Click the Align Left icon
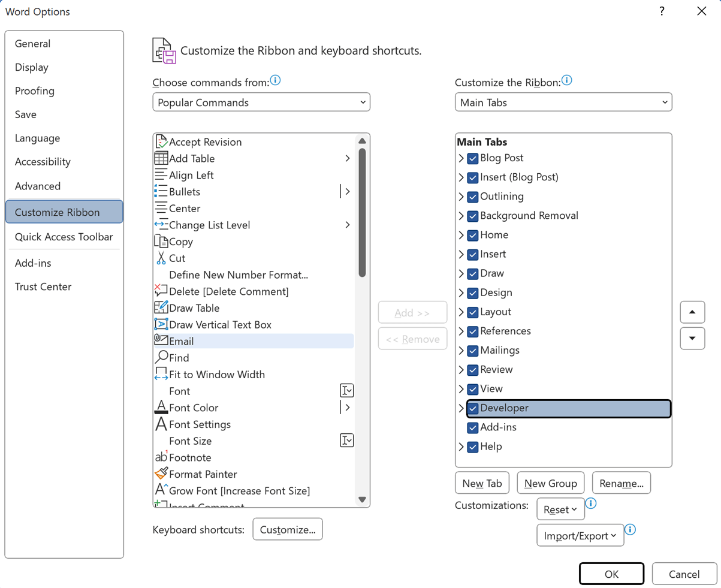 point(161,175)
